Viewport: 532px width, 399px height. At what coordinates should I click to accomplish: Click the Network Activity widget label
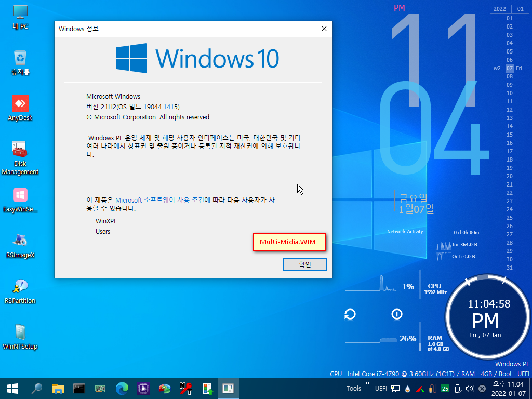(x=405, y=231)
